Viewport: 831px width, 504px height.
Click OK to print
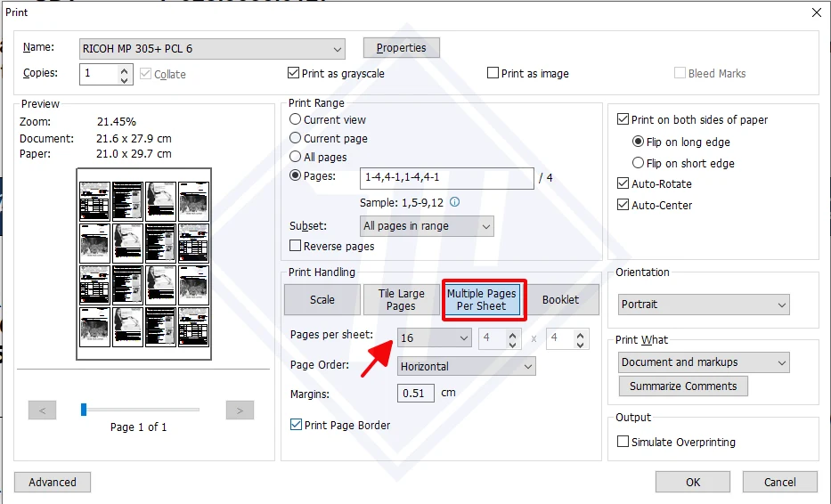click(693, 482)
